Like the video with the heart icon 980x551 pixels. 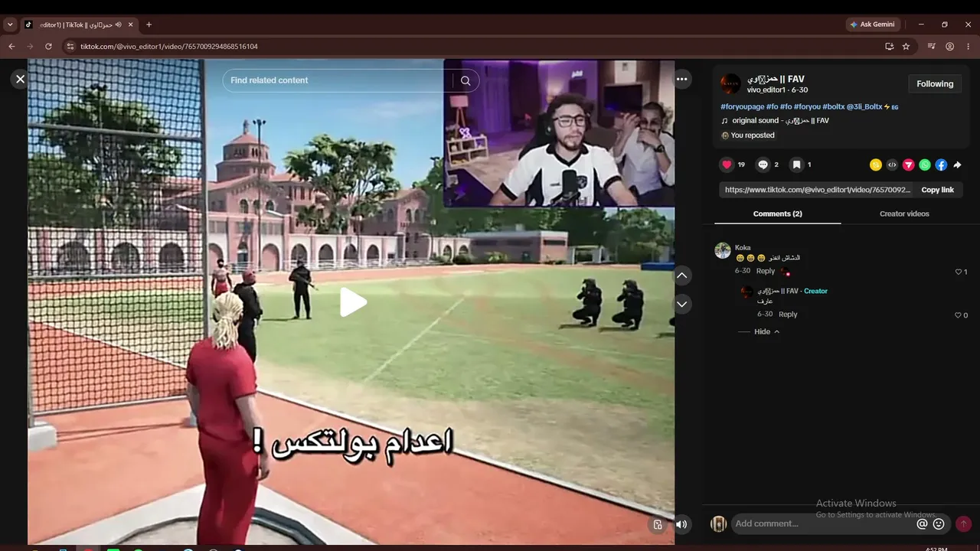point(727,165)
